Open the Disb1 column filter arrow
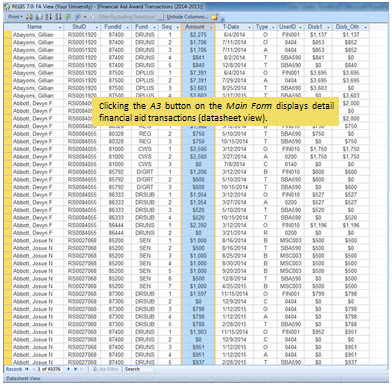392x384 pixels. click(328, 27)
